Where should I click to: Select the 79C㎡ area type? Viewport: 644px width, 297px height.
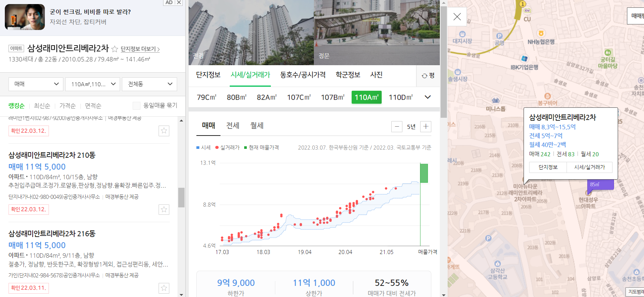[206, 97]
